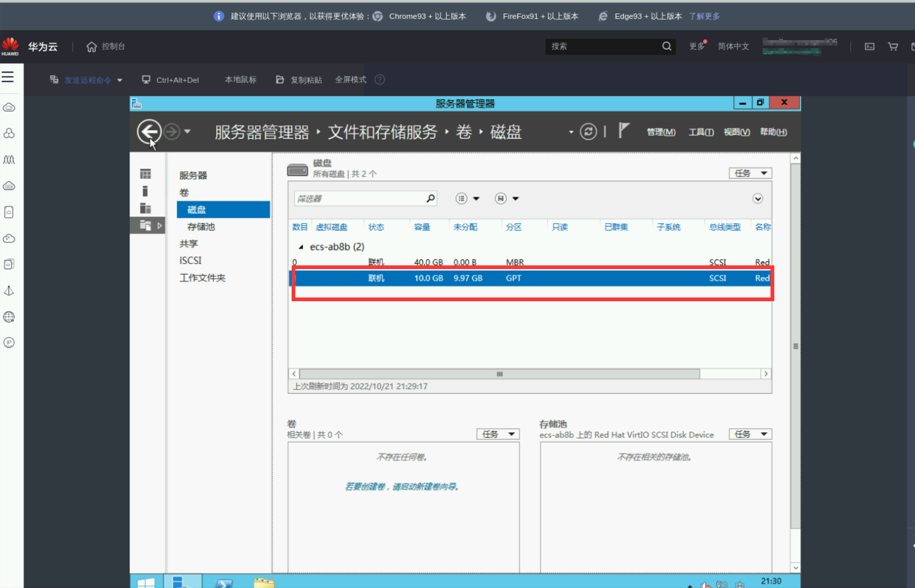Sort by 状态 column header

tap(376, 227)
